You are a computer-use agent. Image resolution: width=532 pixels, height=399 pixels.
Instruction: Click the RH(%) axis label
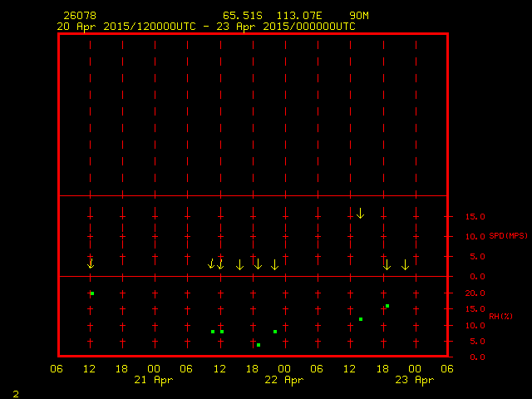(500, 316)
